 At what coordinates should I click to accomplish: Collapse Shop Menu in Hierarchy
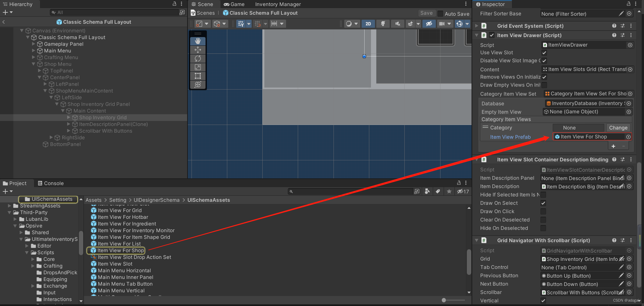coord(33,64)
